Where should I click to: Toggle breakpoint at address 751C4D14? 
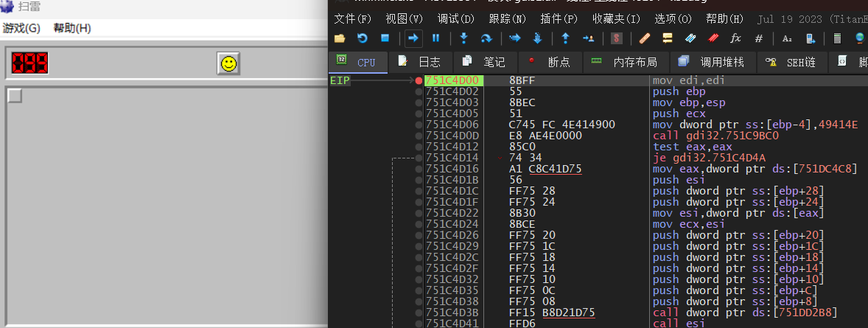tap(419, 158)
